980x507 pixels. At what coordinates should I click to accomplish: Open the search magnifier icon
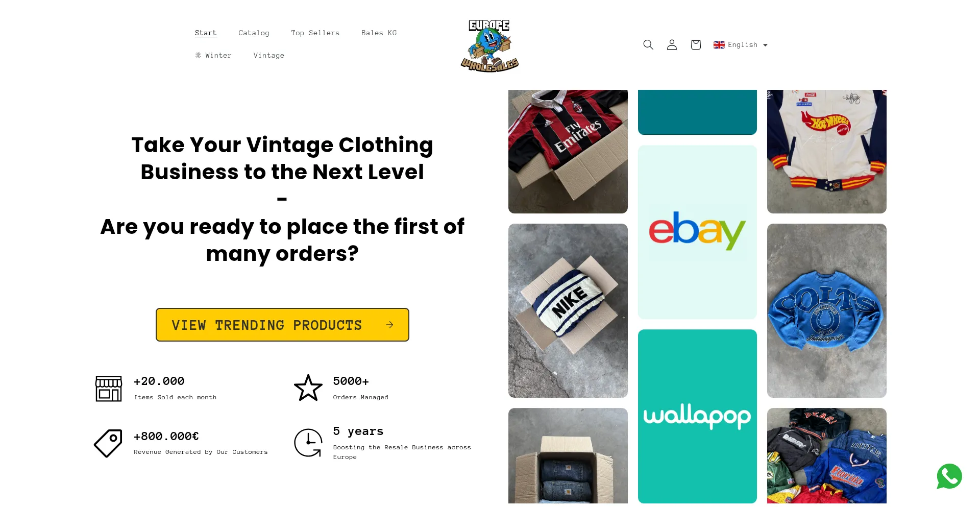648,45
